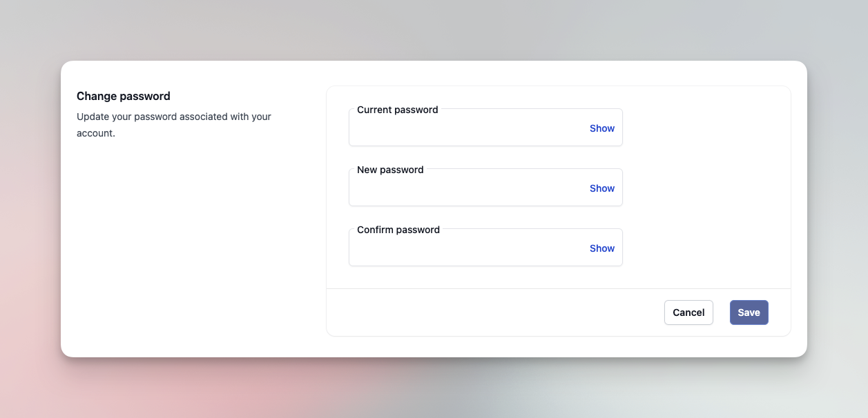868x418 pixels.
Task: Click the Show link beside Current password
Action: coord(601,128)
